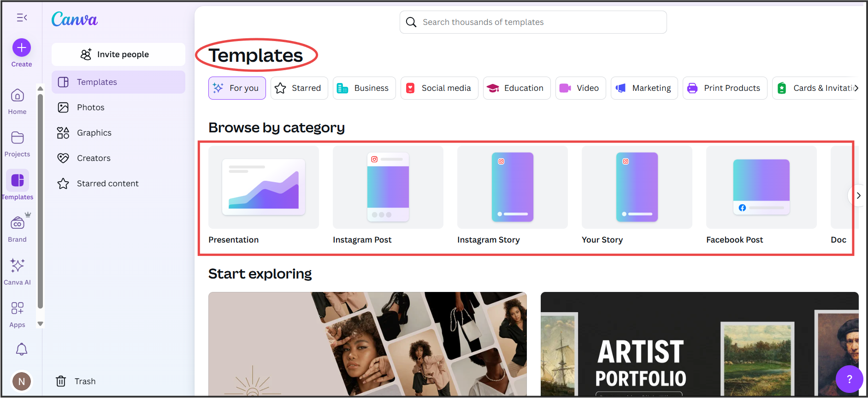Select the Business filter chip

(x=364, y=88)
